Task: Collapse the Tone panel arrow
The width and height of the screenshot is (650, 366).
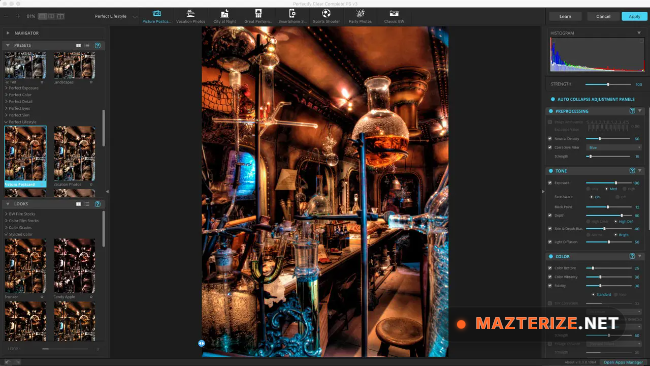Action: [640, 171]
